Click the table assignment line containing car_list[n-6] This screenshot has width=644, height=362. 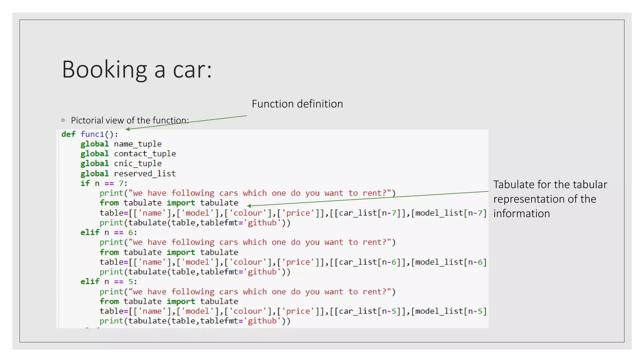[293, 262]
